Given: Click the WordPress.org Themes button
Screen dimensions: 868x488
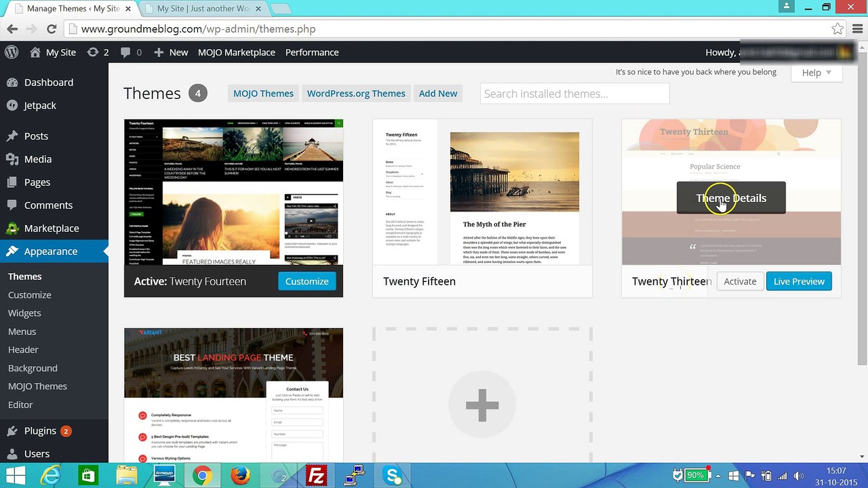Looking at the screenshot, I should point(356,94).
